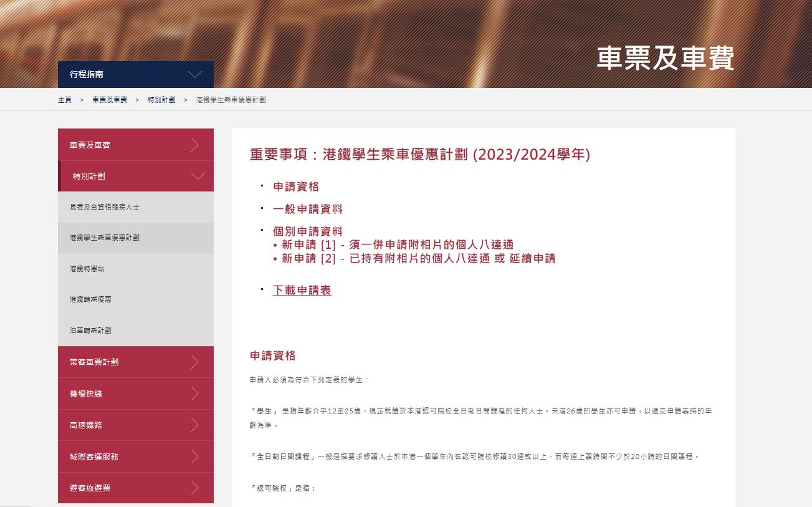This screenshot has height=507, width=812.
Task: Expand the 泊車轉乘計劃 sidebar entry
Action: coord(90,331)
